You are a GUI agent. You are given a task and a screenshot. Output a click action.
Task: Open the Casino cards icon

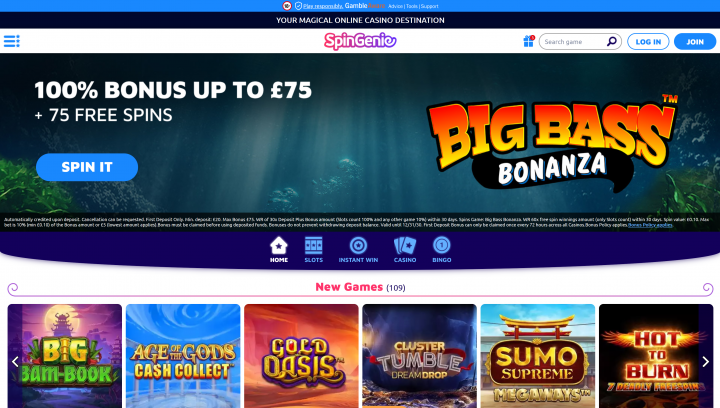tap(405, 250)
